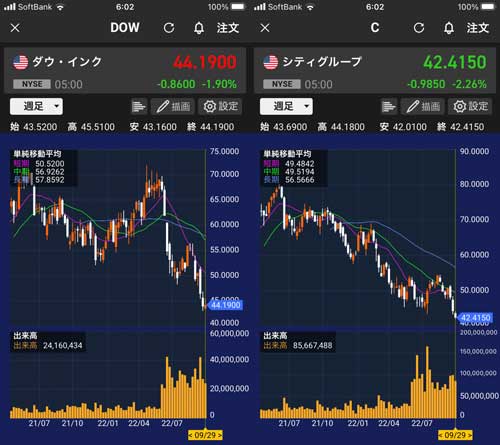Tap the C ticker title
The width and height of the screenshot is (500, 445).
point(375,28)
